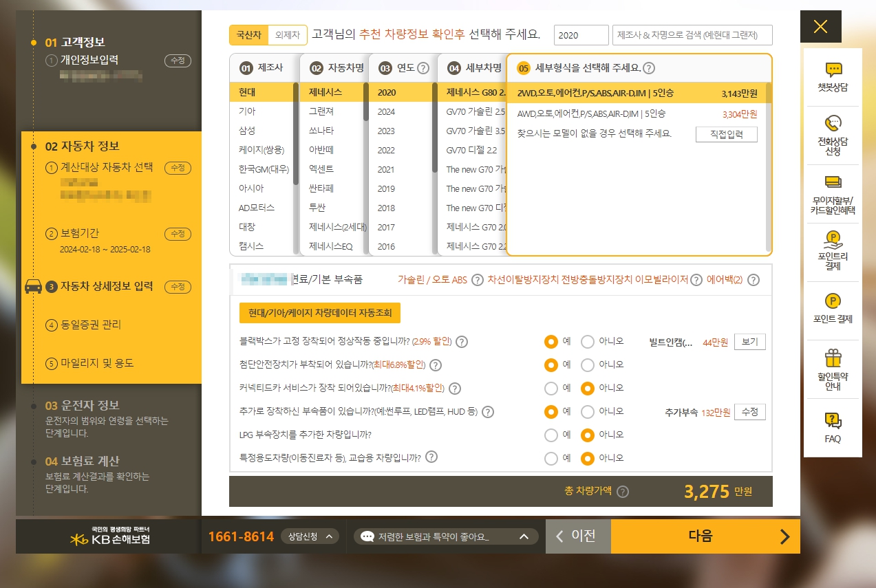Click help icon after 가솔린 / 오토 ABS
Viewport: 876px width, 588px height.
coord(477,280)
